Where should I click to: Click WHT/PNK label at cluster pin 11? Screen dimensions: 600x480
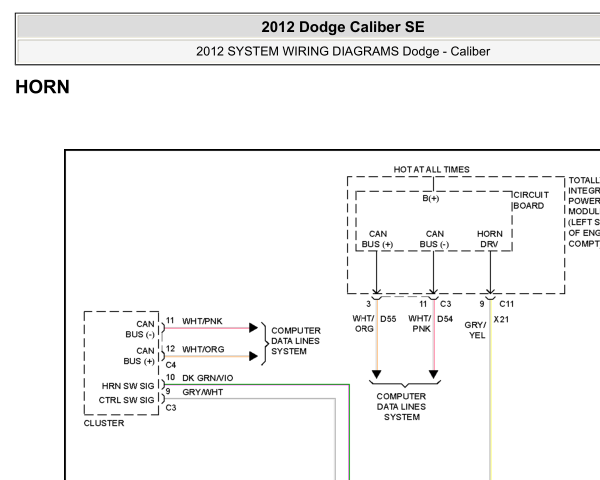202,321
